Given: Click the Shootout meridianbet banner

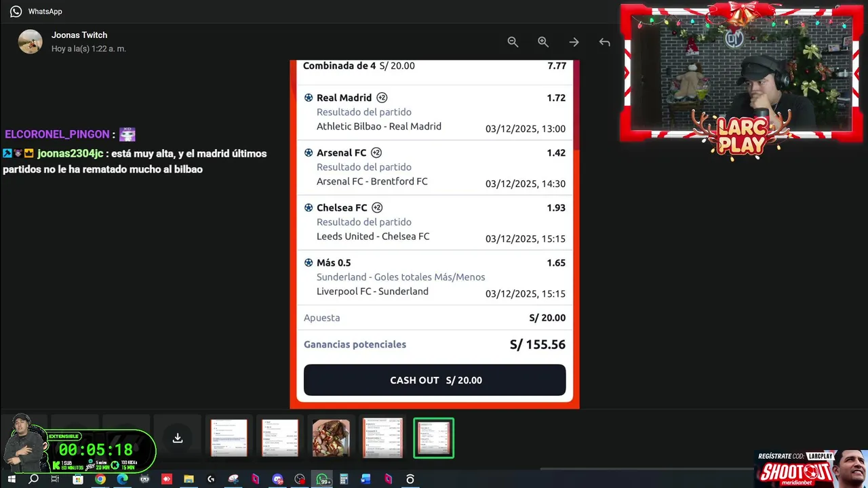Looking at the screenshot, I should [x=812, y=469].
